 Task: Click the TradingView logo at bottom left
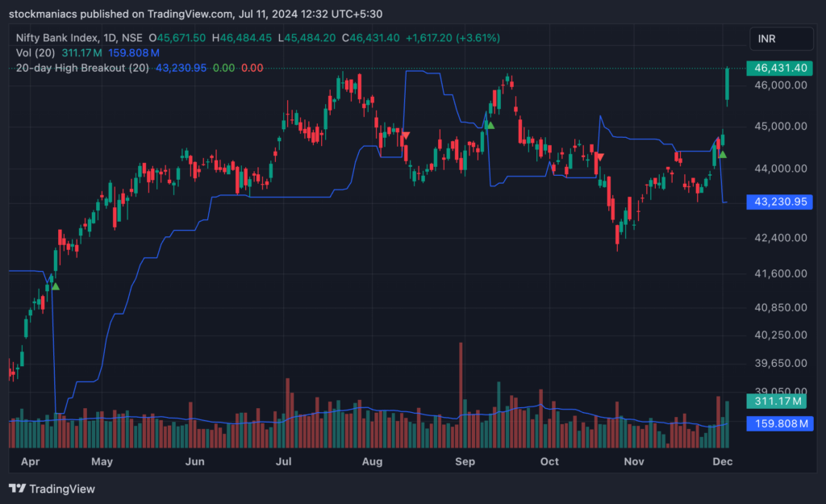52,489
